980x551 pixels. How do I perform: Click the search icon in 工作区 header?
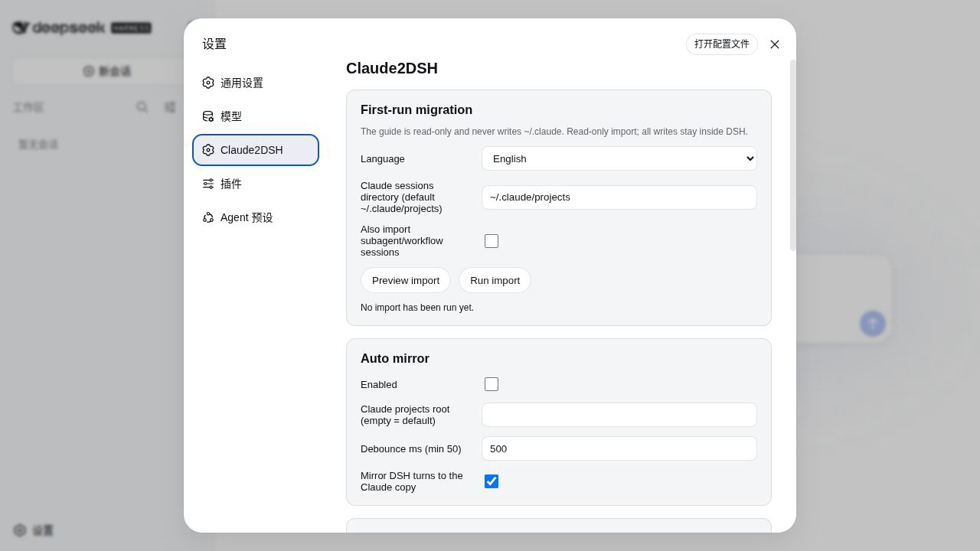(x=142, y=107)
